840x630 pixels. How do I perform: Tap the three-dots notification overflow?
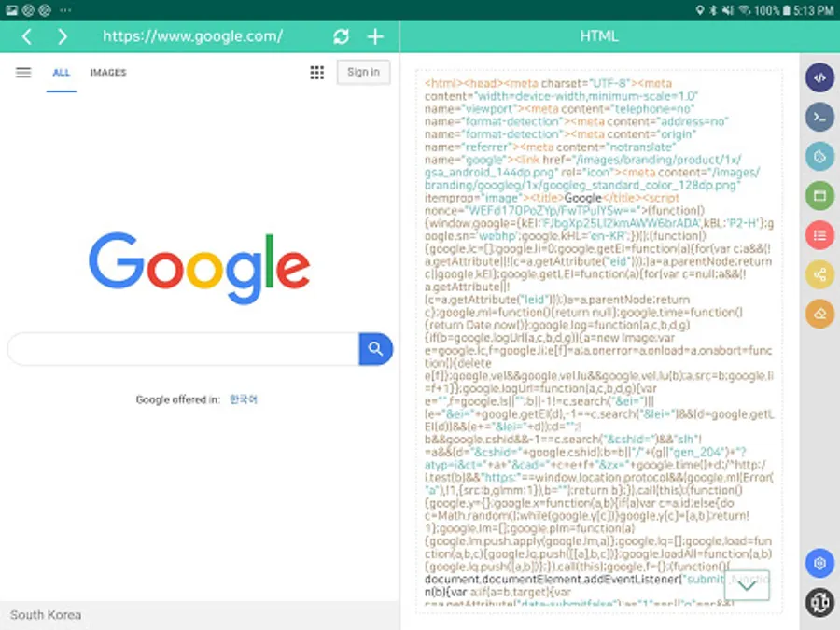coord(65,10)
